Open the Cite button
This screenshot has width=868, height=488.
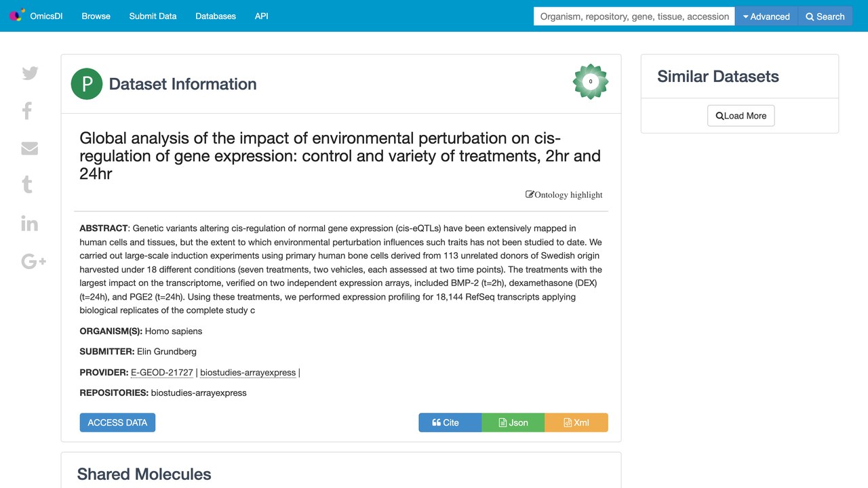(x=450, y=422)
